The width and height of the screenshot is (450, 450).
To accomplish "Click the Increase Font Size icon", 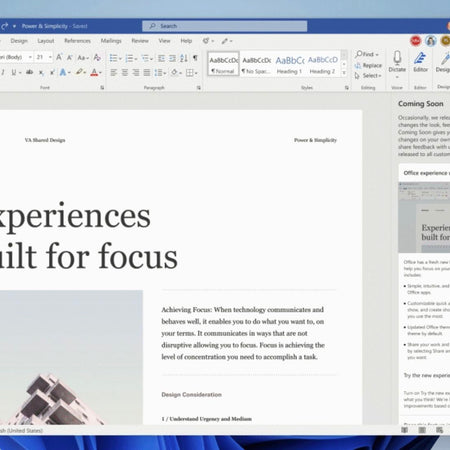I will (59, 57).
